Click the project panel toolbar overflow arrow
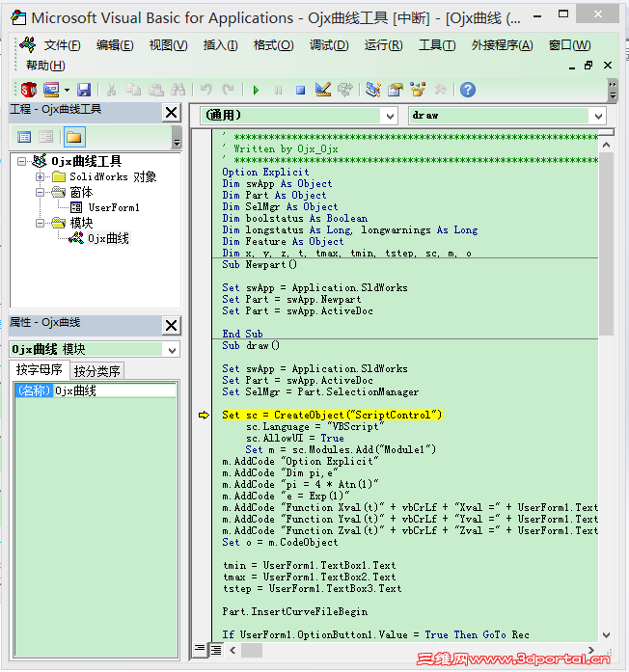The image size is (629, 672). pos(177,138)
